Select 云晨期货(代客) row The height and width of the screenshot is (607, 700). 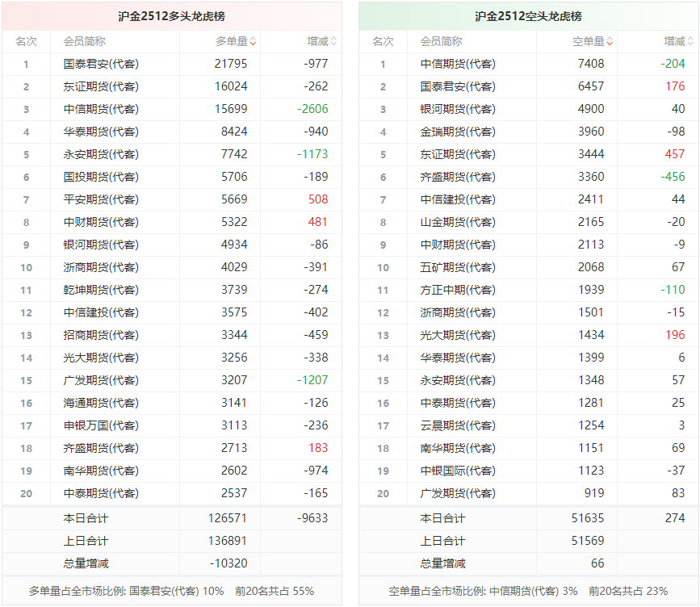(529, 426)
